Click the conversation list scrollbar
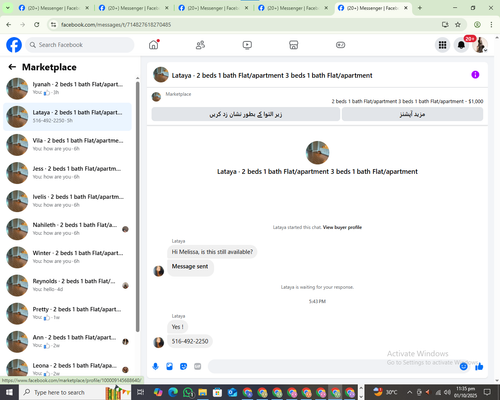The height and width of the screenshot is (400, 500). point(137,207)
